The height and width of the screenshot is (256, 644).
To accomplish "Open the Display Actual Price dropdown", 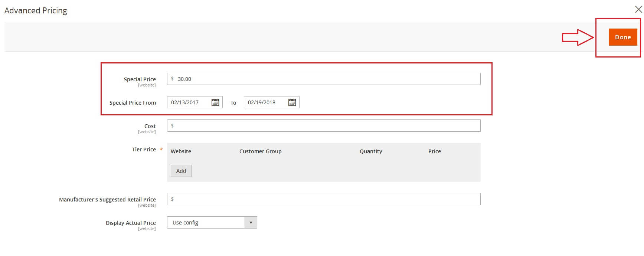I will pyautogui.click(x=212, y=223).
